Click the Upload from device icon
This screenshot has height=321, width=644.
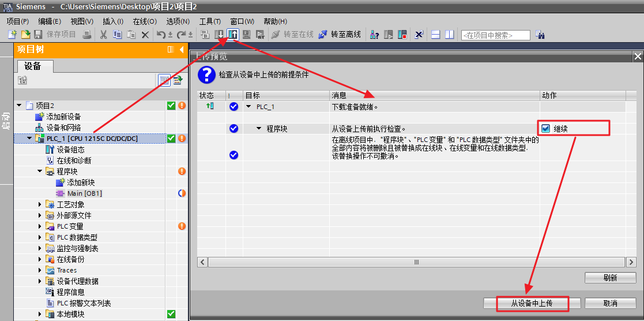pos(233,35)
